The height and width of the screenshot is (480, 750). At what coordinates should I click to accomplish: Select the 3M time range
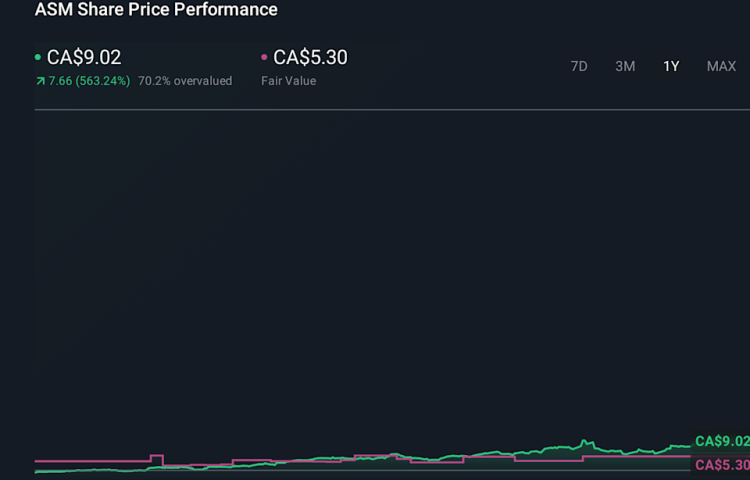(625, 66)
